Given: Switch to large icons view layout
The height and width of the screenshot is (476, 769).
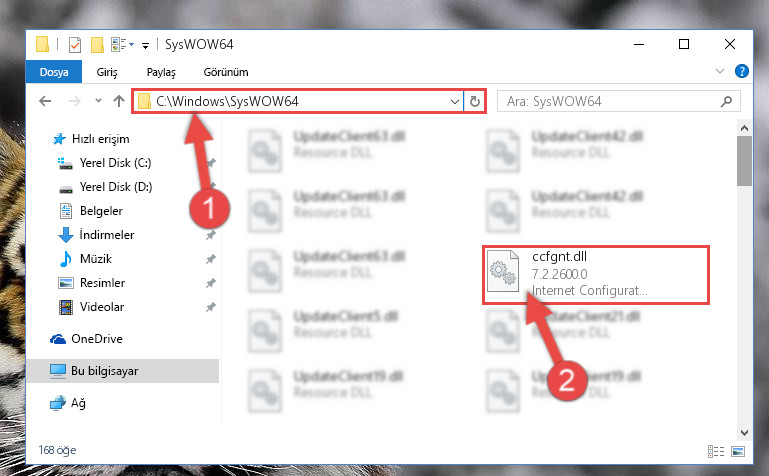Looking at the screenshot, I should click(x=738, y=451).
